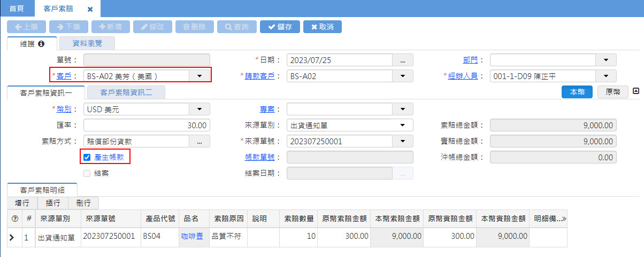Collapse the panel using small arrow icon
This screenshot has height=257, width=644.
coord(636,91)
